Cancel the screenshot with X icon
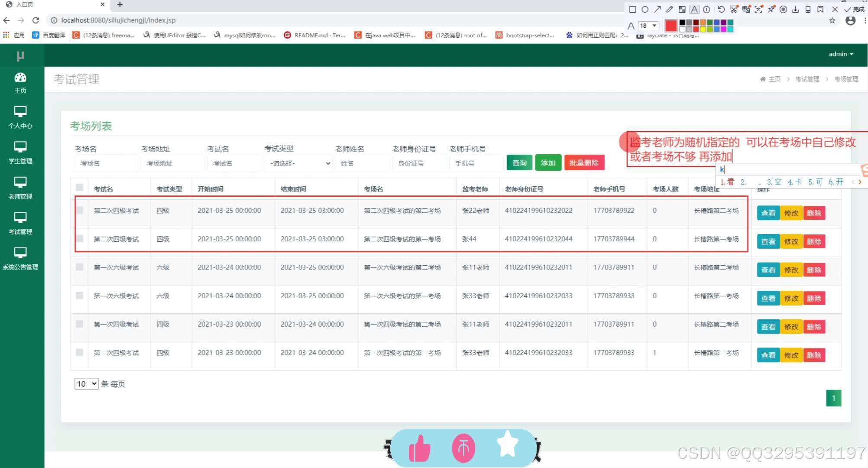 835,9
